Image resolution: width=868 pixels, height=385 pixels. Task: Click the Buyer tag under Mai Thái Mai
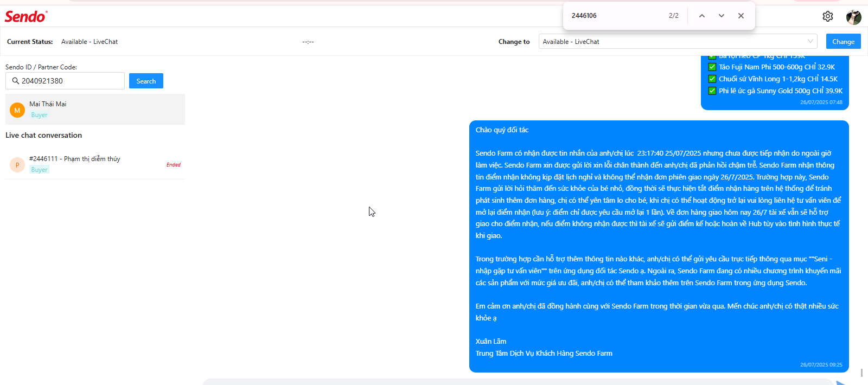pos(39,115)
